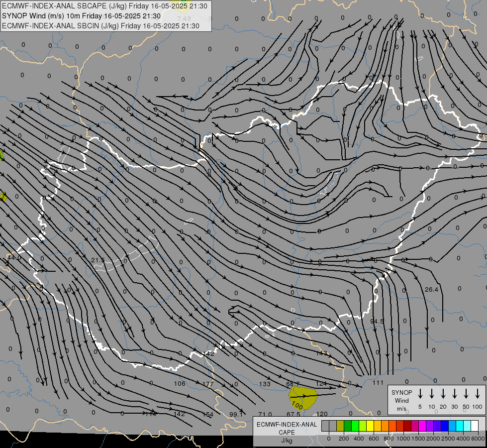Click the 2500 tick label on CAPE scale
Viewport: 487px width, 448px height.
pyautogui.click(x=448, y=439)
